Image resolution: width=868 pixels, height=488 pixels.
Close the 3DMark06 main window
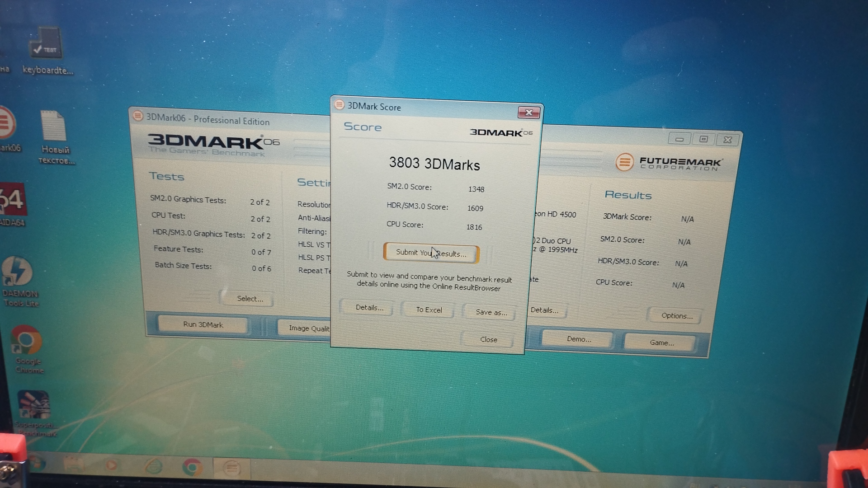727,140
